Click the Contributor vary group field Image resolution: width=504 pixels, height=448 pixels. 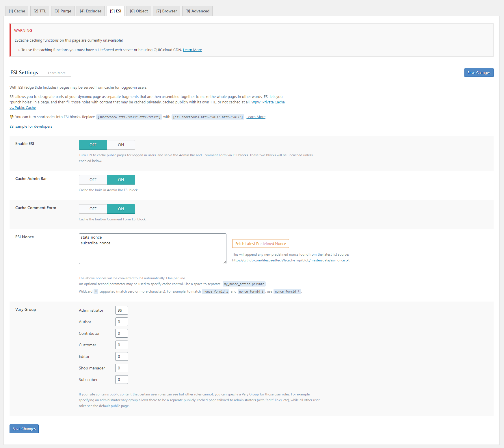pos(122,333)
